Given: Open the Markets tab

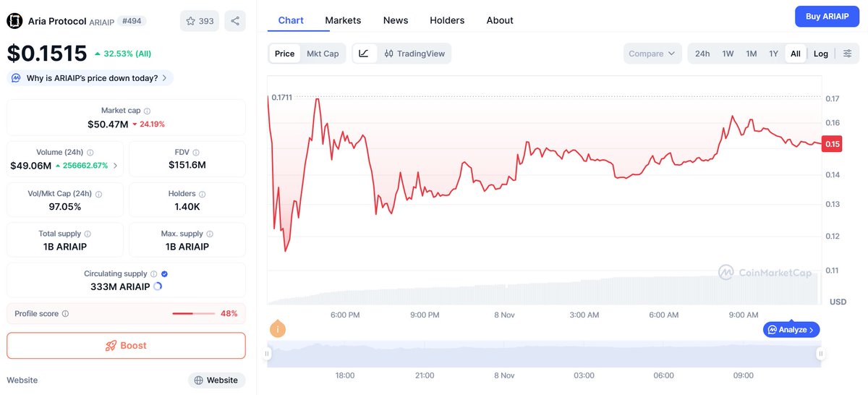Looking at the screenshot, I should click(343, 20).
